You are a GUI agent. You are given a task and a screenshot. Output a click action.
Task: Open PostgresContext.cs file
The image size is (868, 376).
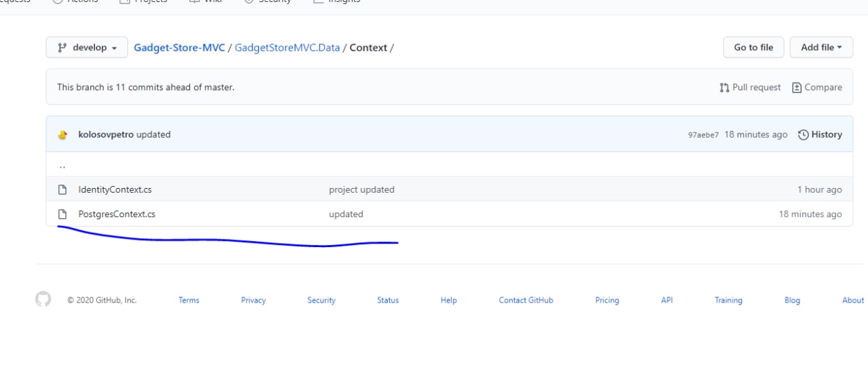tap(117, 214)
